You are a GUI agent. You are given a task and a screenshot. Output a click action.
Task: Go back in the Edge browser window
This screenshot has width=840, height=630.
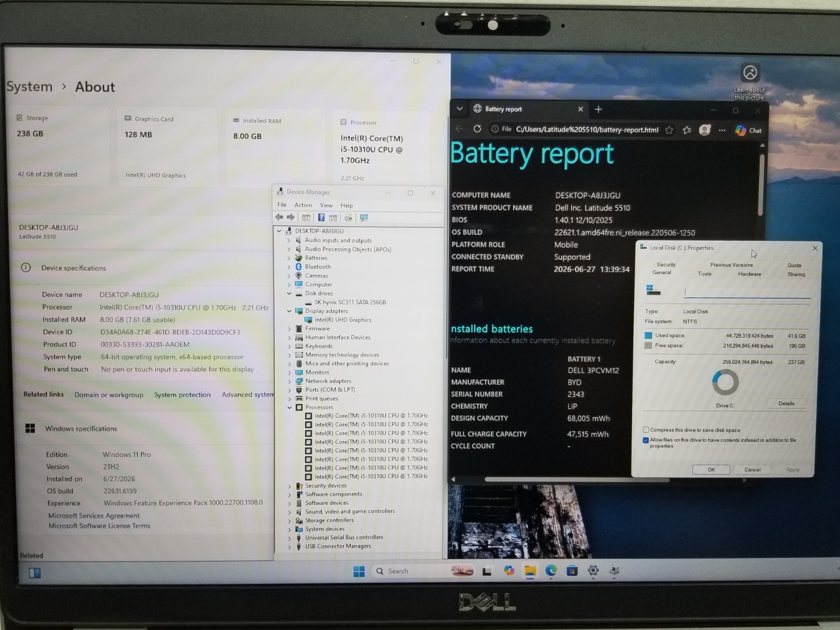point(459,129)
